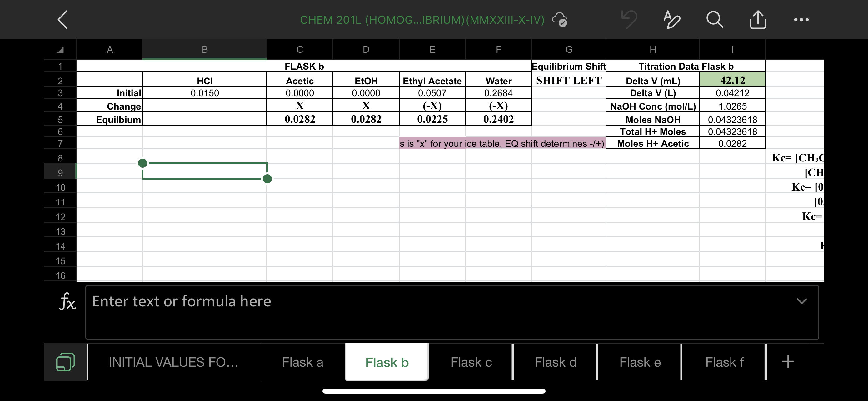Open the More options ellipsis menu
The height and width of the screenshot is (401, 868).
801,20
